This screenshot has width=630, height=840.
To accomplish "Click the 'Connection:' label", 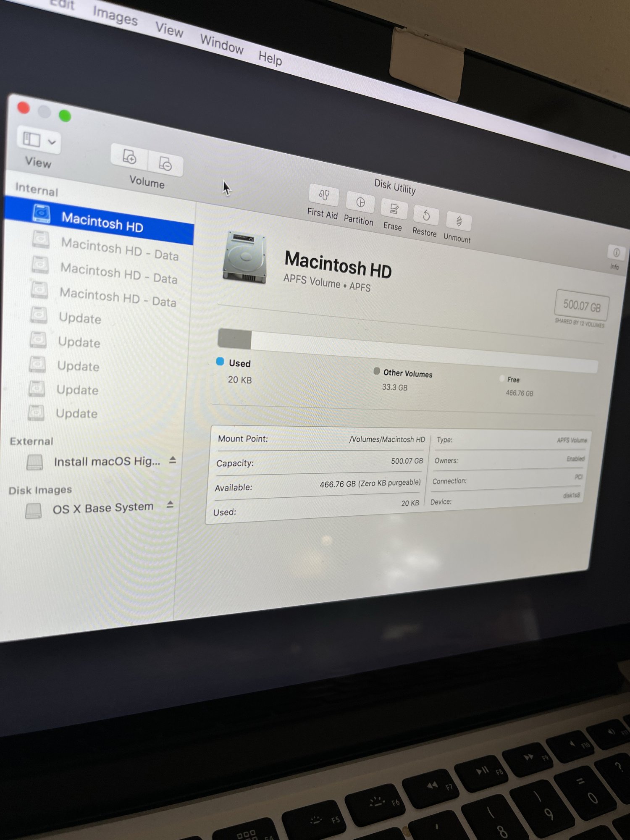I will (x=449, y=481).
